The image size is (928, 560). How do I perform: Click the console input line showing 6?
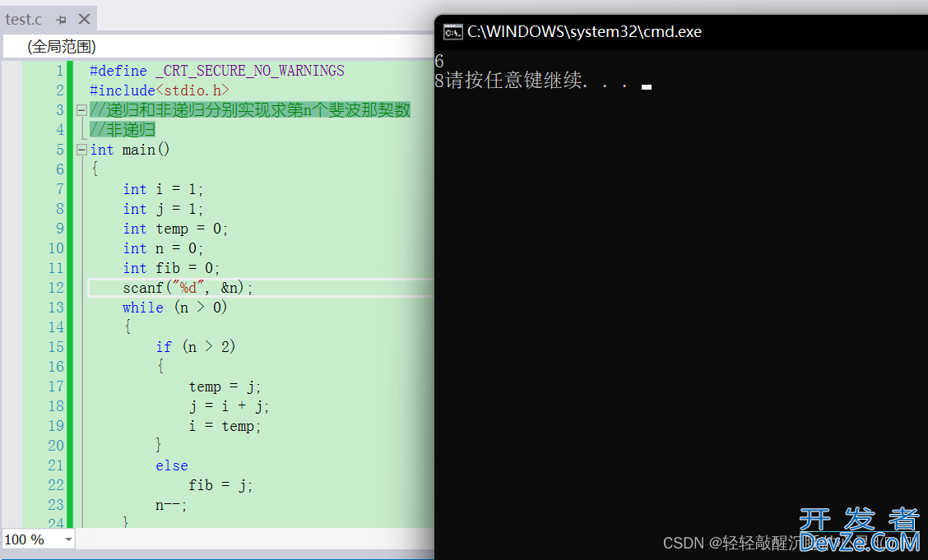439,61
